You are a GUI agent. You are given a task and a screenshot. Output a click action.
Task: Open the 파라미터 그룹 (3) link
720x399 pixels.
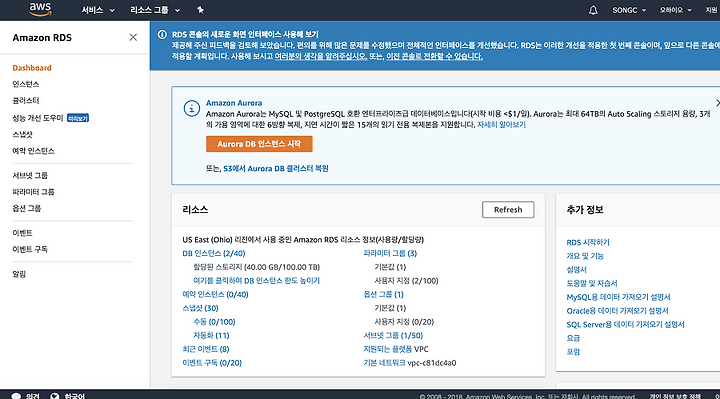(x=390, y=253)
